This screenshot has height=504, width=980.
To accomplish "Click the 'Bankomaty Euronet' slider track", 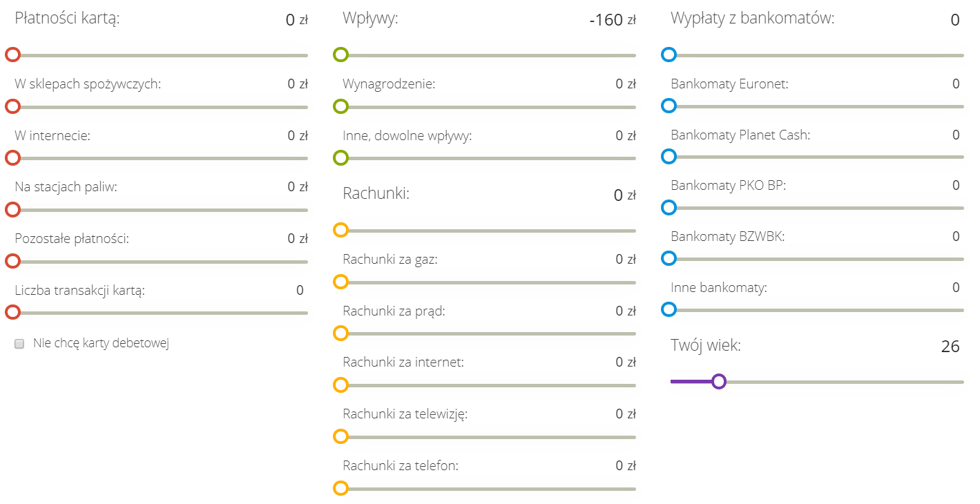I will (x=816, y=106).
